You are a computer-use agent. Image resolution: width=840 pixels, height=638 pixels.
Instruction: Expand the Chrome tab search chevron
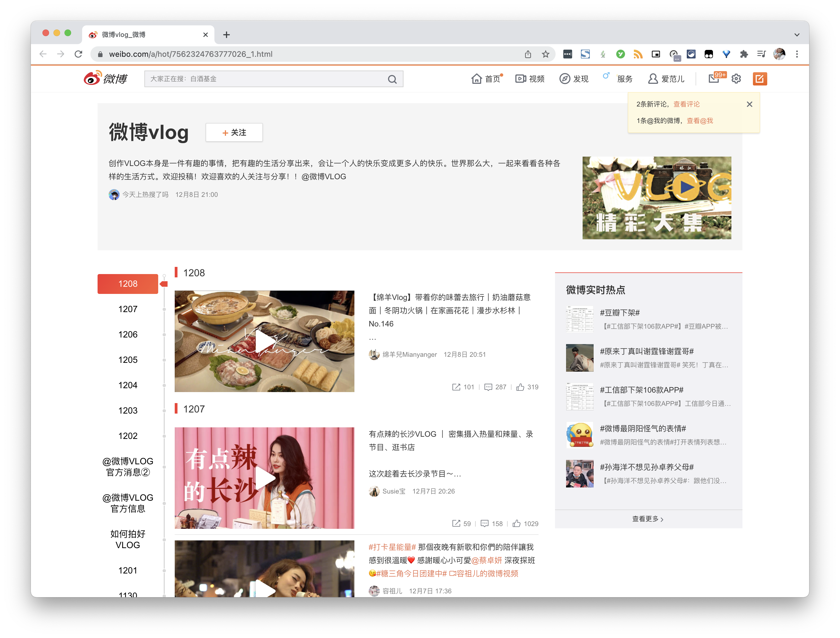pyautogui.click(x=797, y=34)
